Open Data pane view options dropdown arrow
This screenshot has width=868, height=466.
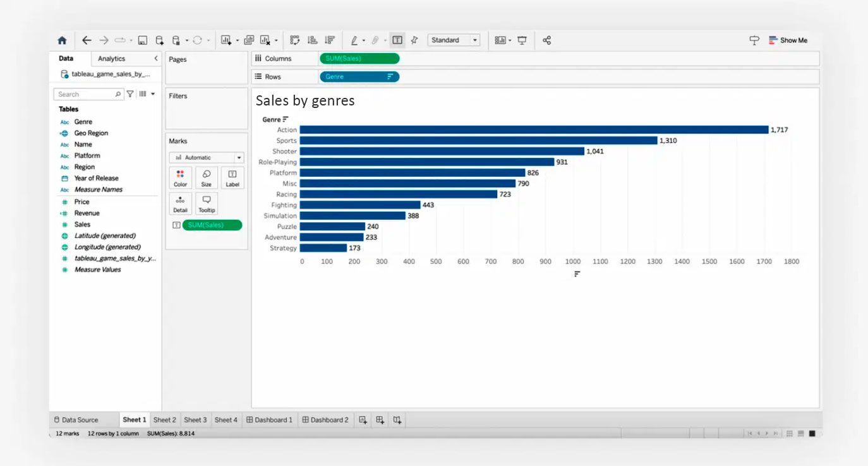[153, 94]
